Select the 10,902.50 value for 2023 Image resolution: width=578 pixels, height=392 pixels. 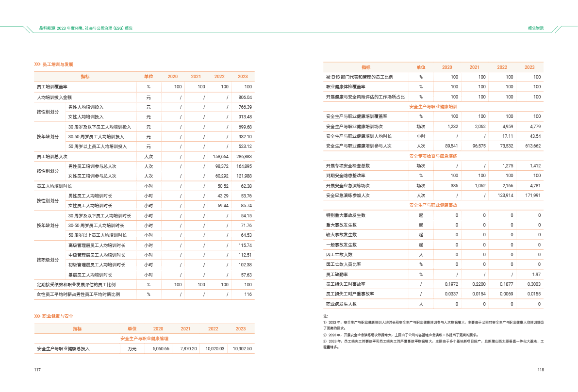click(x=242, y=349)
